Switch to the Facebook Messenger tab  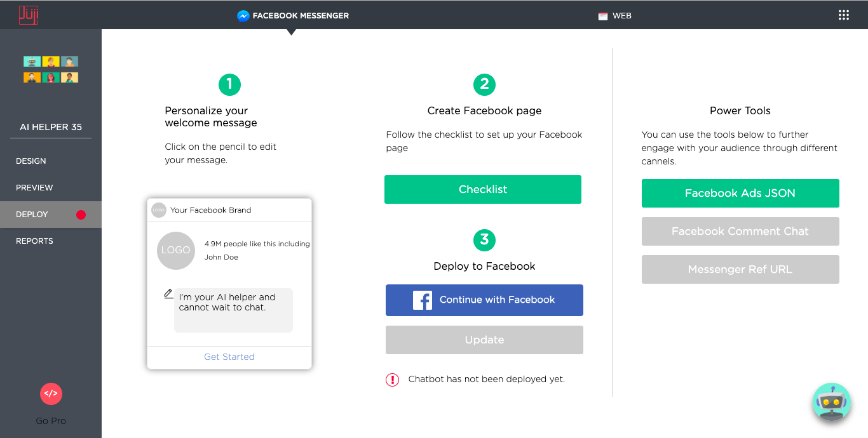(293, 15)
